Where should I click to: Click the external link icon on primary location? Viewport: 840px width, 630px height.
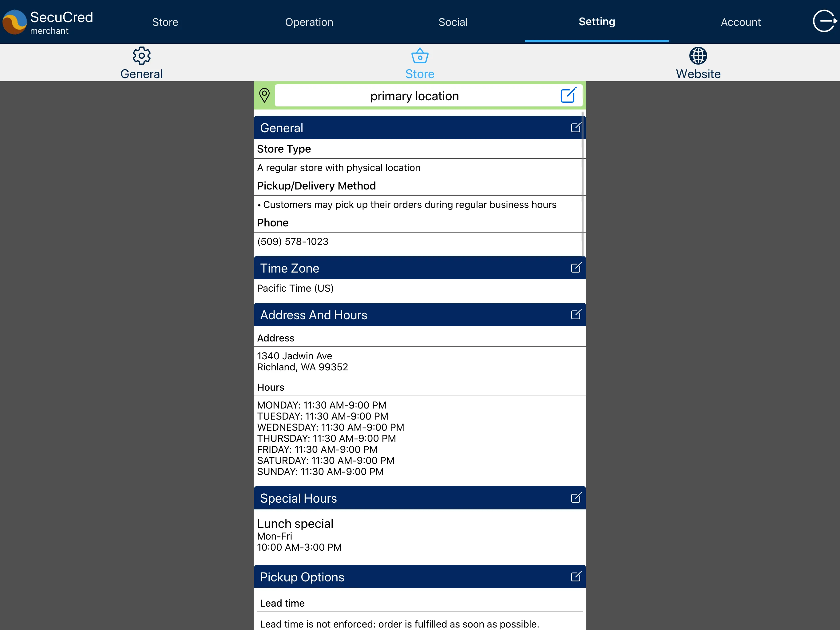pos(568,95)
